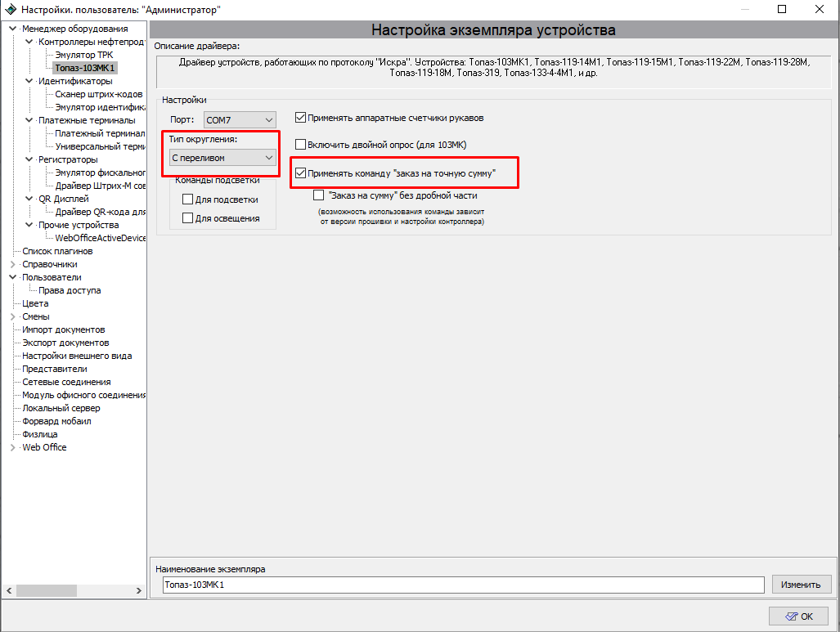Image resolution: width=840 pixels, height=632 pixels.
Task: Collapse the Платежные терминалы node
Action: [x=29, y=120]
